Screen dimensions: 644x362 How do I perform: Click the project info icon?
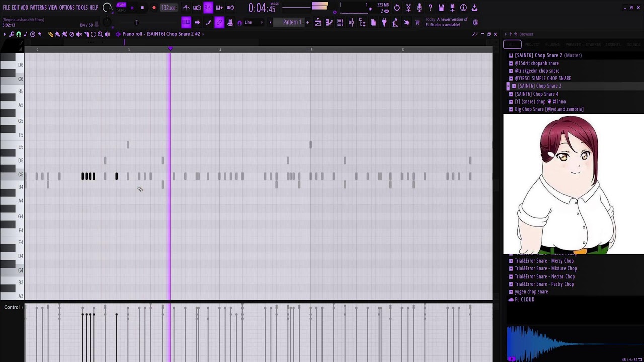click(x=463, y=8)
